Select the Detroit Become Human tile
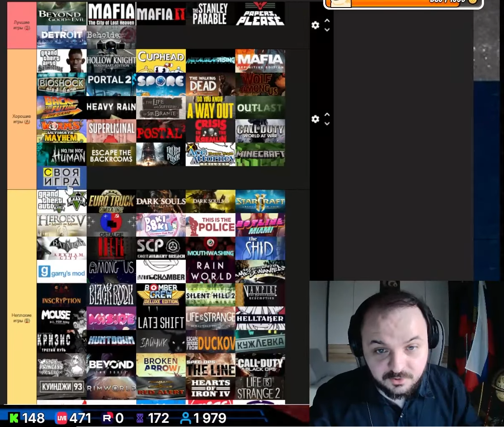This screenshot has width=504, height=427. [x=62, y=37]
